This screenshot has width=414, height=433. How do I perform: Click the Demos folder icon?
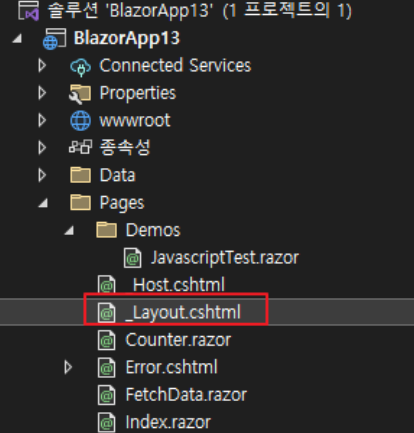coord(106,230)
